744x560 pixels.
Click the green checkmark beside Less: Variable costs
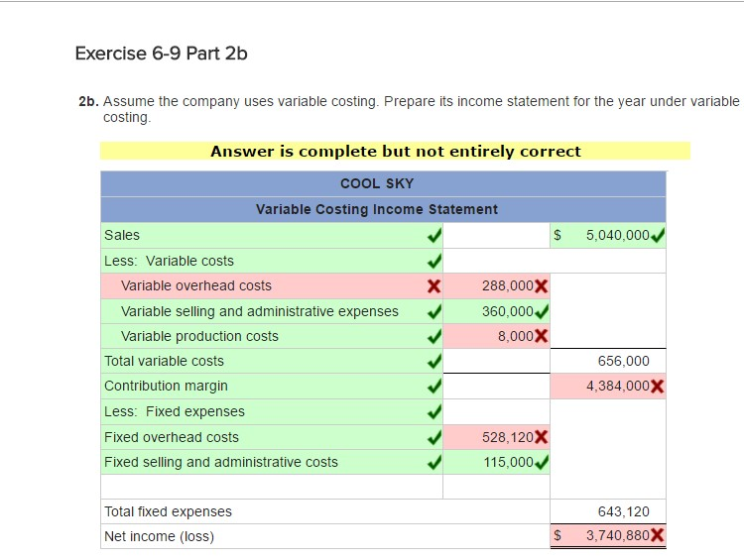pos(434,261)
